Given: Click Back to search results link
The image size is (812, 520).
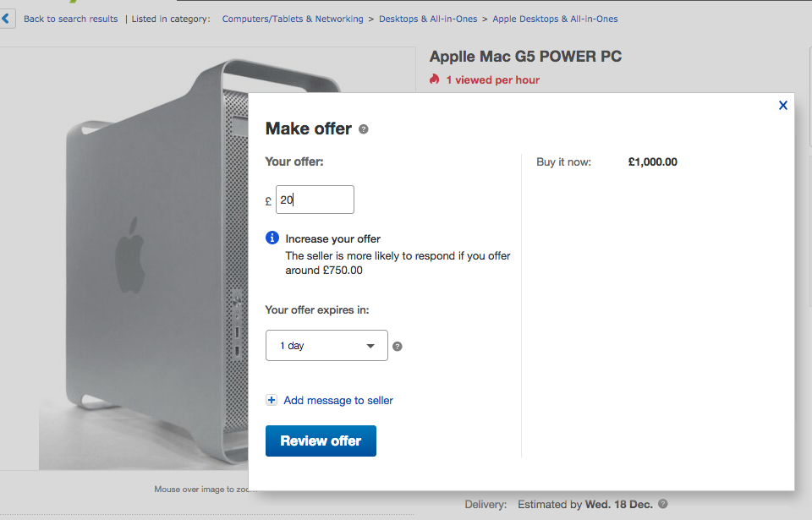Looking at the screenshot, I should pos(71,19).
